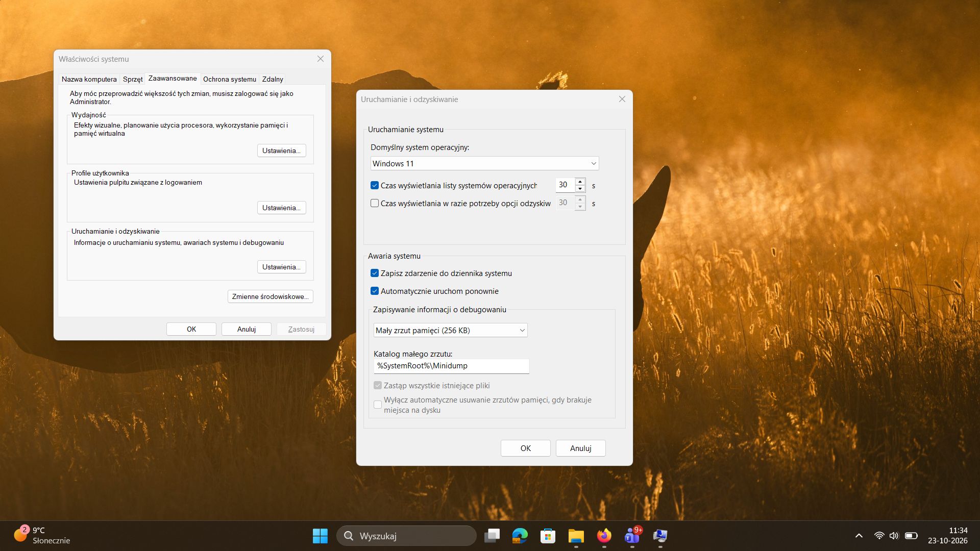Open clock and date 11:34 in taskbar
980x551 pixels.
[x=947, y=536]
